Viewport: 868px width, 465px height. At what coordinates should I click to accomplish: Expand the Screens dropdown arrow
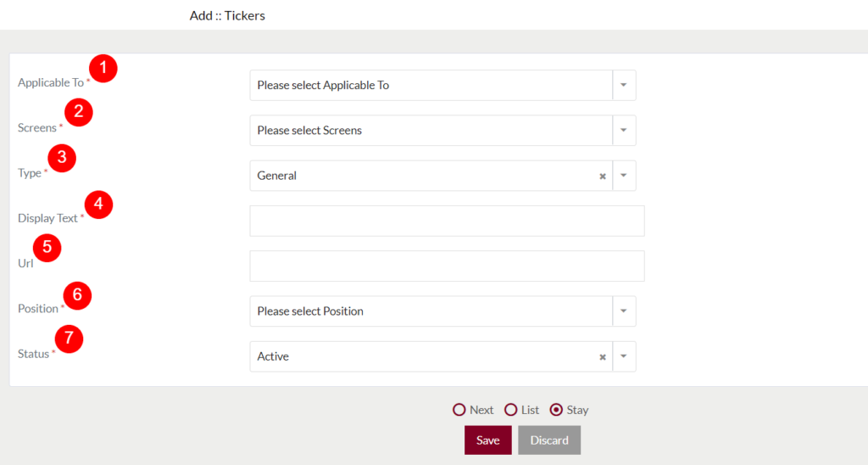624,130
